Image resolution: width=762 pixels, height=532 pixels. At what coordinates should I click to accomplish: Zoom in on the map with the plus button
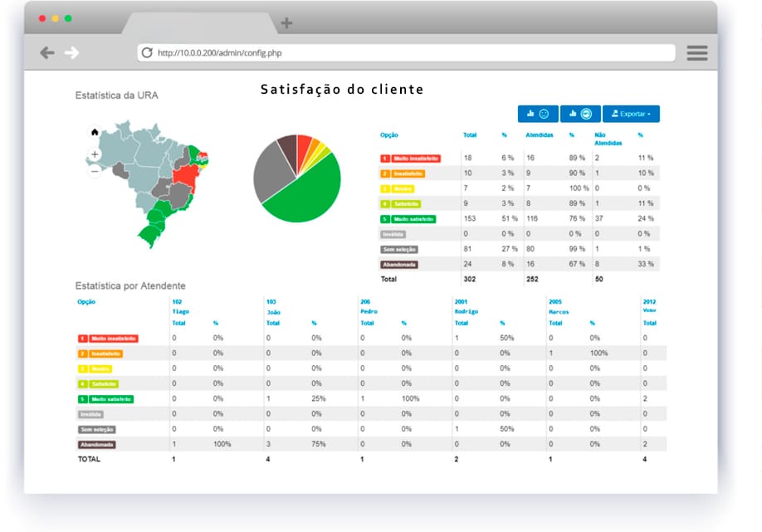(x=95, y=154)
